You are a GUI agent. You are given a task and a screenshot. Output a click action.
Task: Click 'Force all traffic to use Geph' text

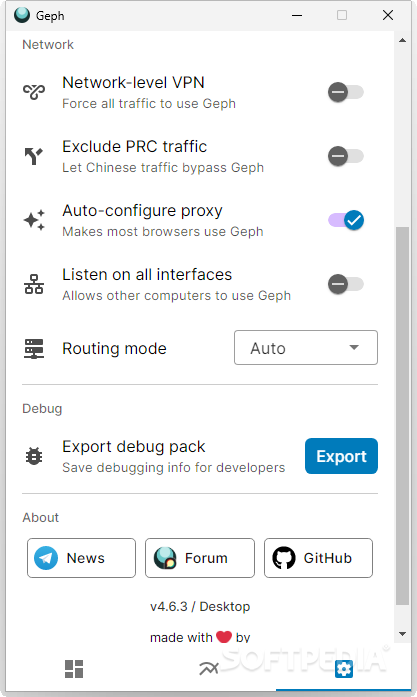click(x=149, y=104)
